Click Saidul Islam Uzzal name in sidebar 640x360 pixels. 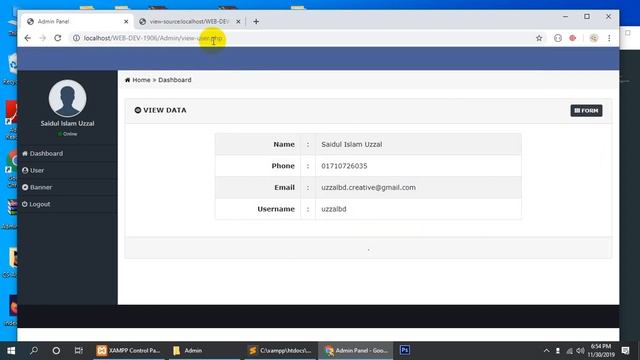point(67,123)
